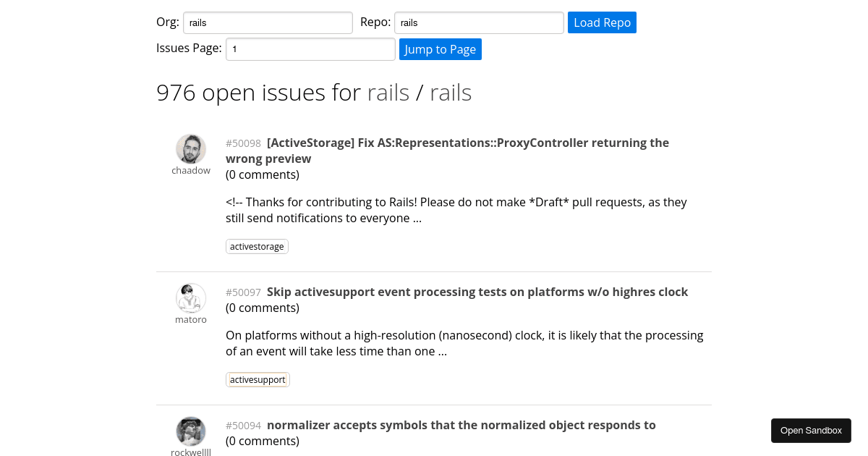Click the rockwellll username text
The width and height of the screenshot is (868, 456).
[191, 453]
